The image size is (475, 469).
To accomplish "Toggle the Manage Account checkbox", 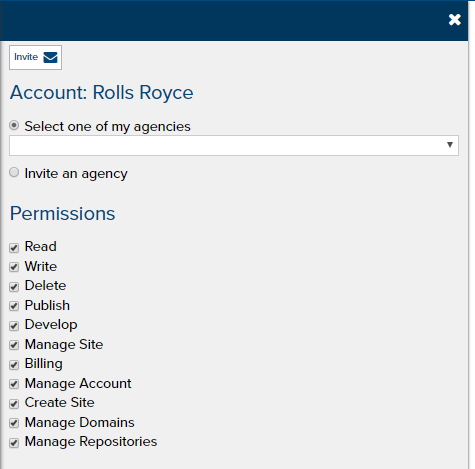I will [14, 384].
